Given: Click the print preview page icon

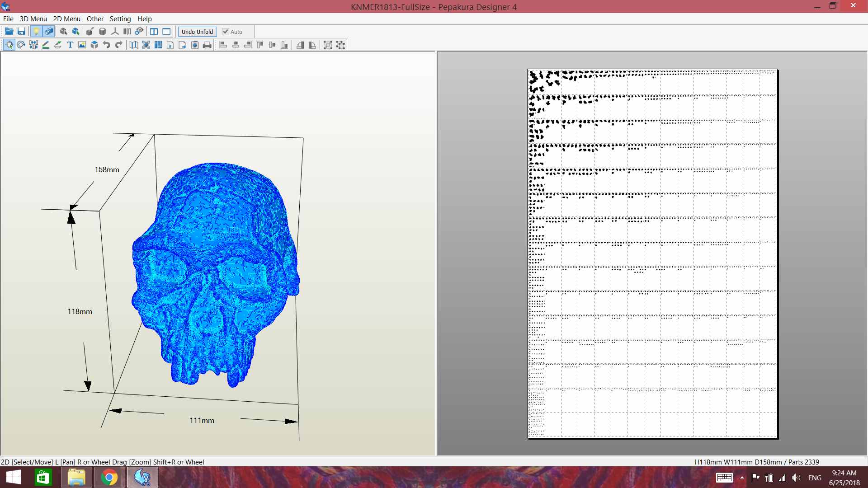Looking at the screenshot, I should [195, 45].
